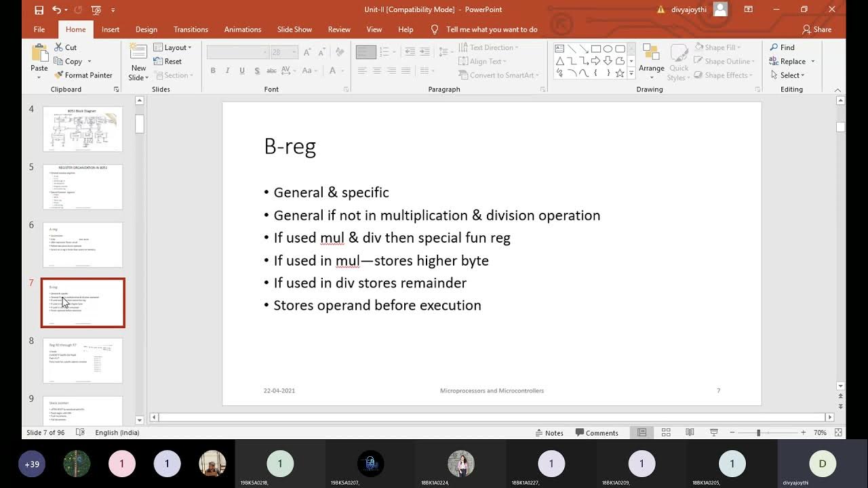Center align the text

pos(377,70)
